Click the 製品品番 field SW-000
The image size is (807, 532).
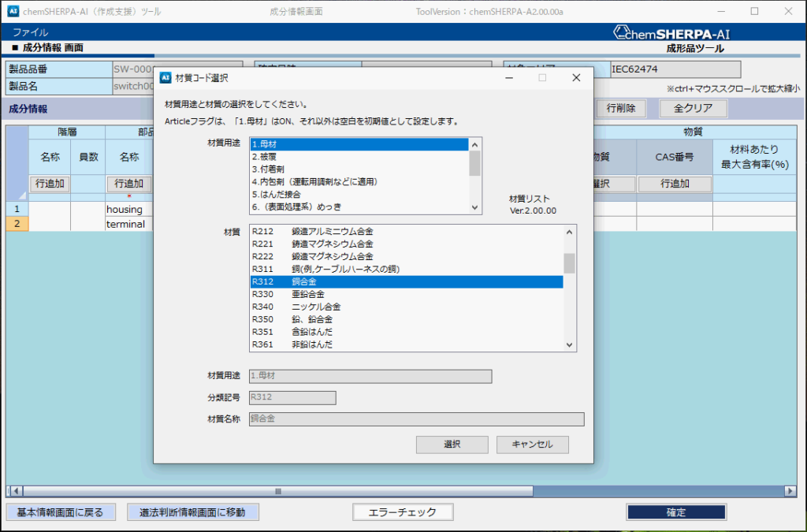(x=132, y=69)
